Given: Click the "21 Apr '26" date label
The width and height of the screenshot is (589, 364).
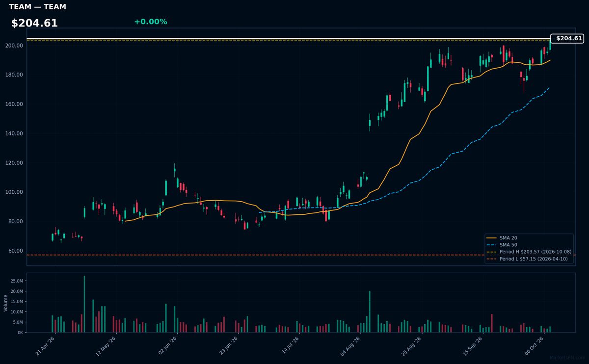Looking at the screenshot, I should point(45,346).
